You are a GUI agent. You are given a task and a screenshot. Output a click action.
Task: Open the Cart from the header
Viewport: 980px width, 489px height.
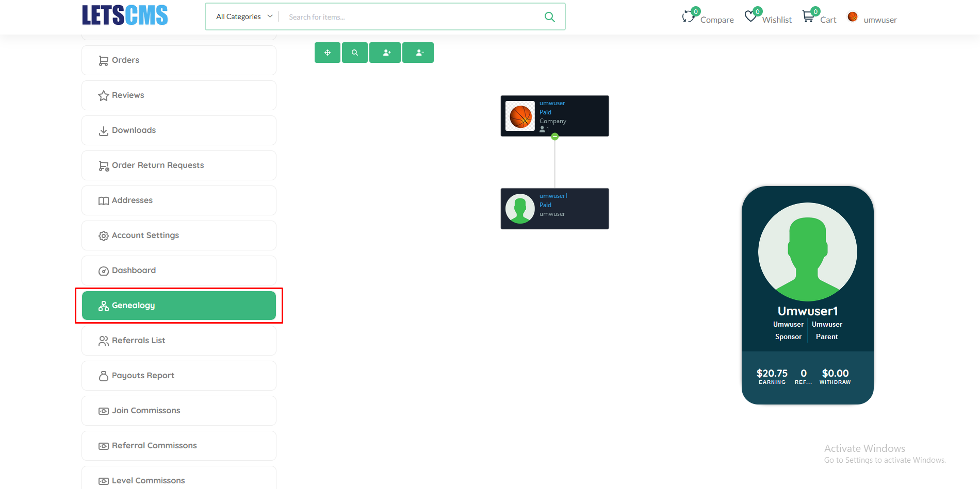819,16
